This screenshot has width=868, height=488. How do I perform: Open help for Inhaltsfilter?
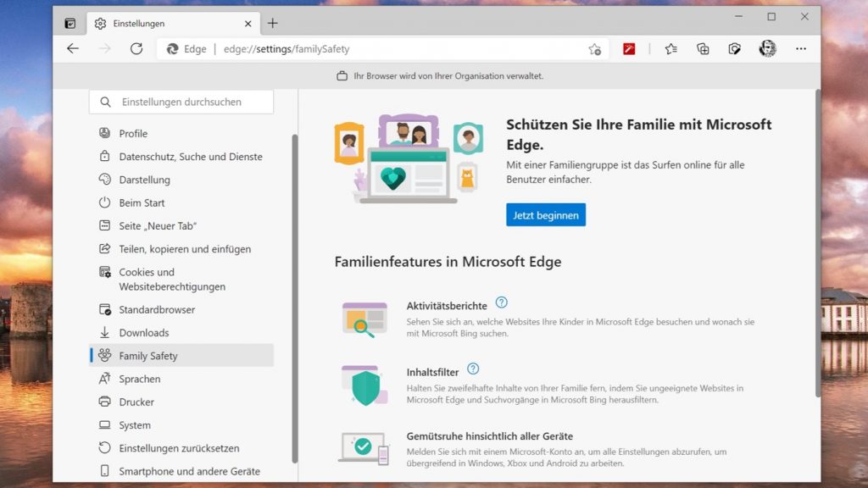point(474,369)
